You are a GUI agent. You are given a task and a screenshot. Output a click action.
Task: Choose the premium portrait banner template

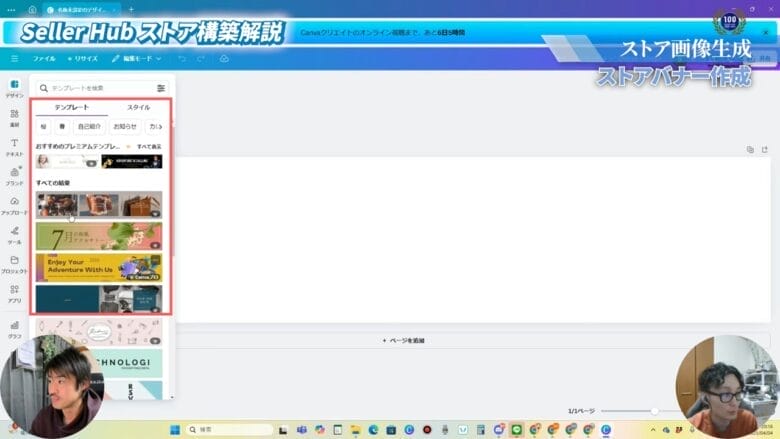pos(67,161)
